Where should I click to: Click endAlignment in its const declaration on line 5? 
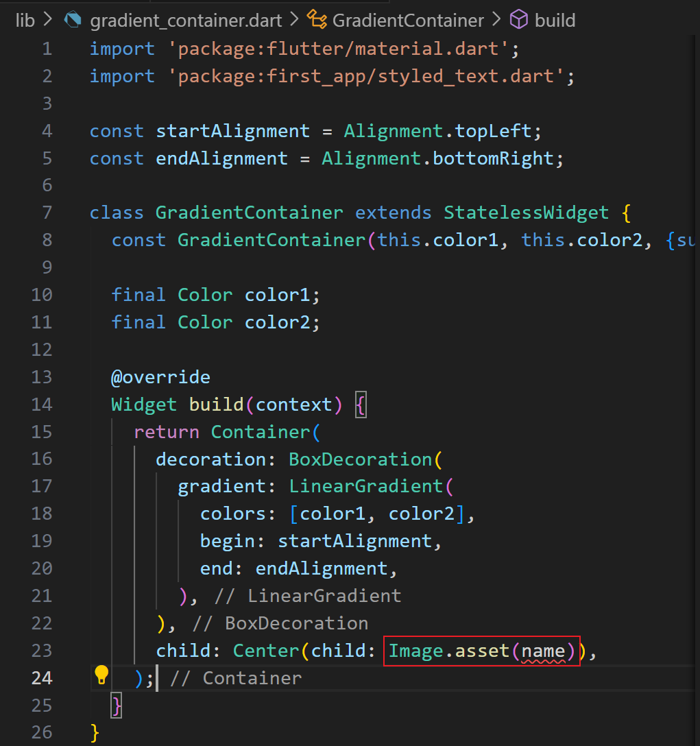221,158
